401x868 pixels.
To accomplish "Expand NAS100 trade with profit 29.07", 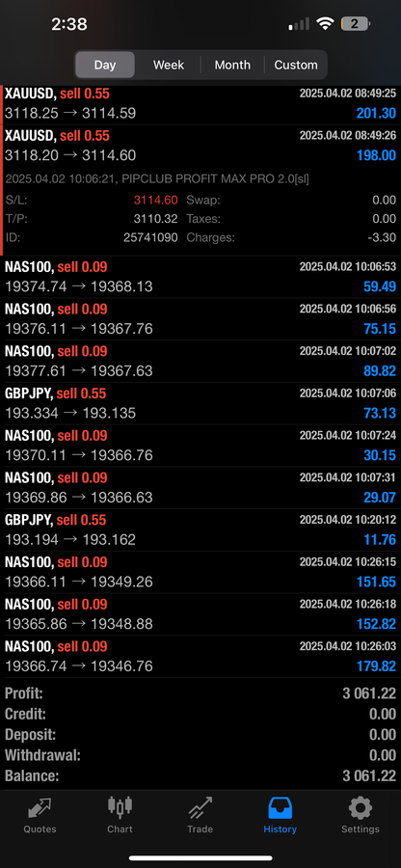I will (200, 487).
